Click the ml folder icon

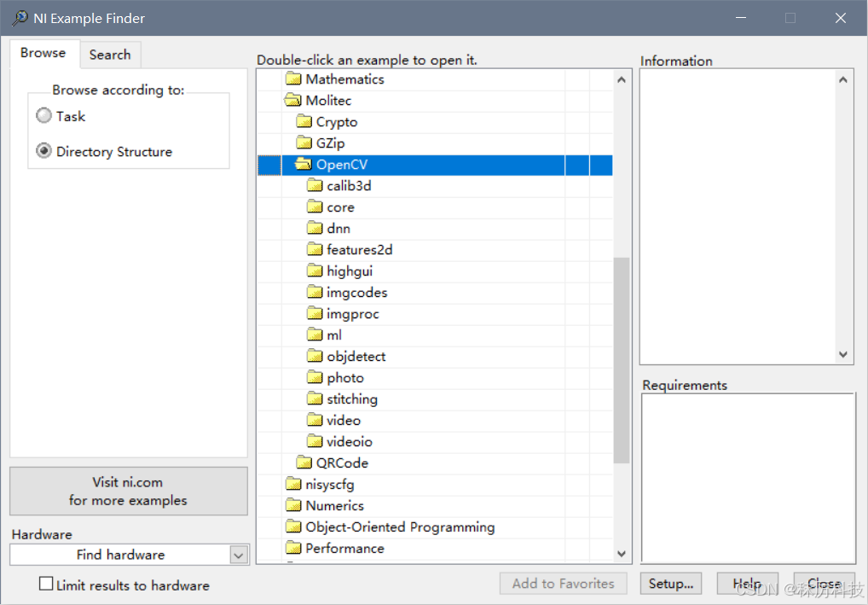coord(315,334)
